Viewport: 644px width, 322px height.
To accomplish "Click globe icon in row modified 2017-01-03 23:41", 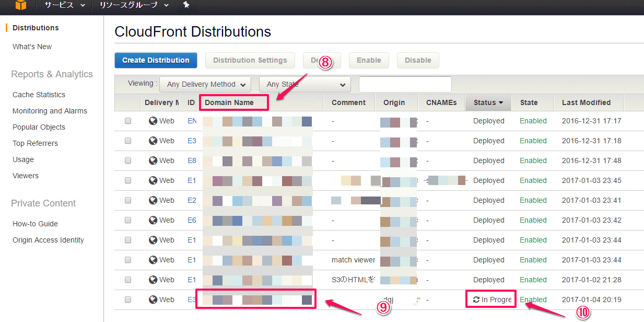I will tap(153, 200).
